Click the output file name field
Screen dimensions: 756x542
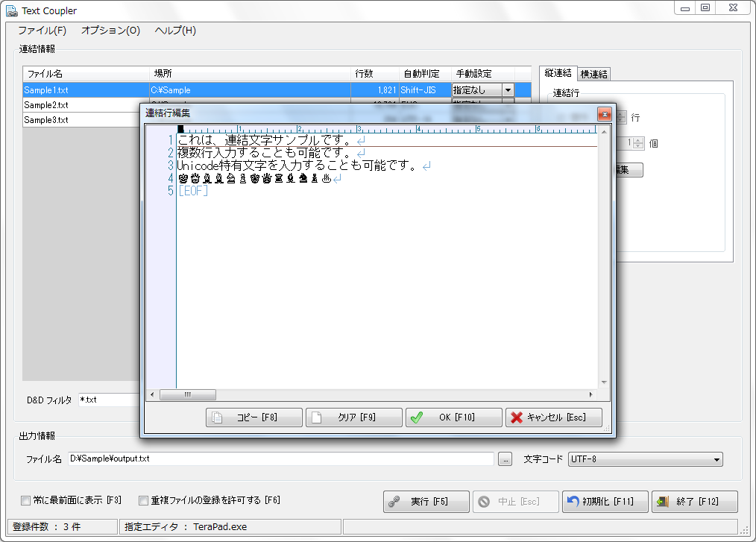(280, 459)
